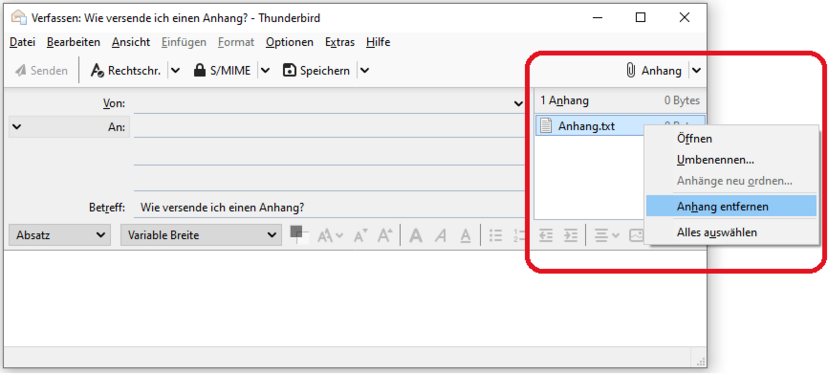Open the Variable Breite font dropdown

[x=201, y=235]
